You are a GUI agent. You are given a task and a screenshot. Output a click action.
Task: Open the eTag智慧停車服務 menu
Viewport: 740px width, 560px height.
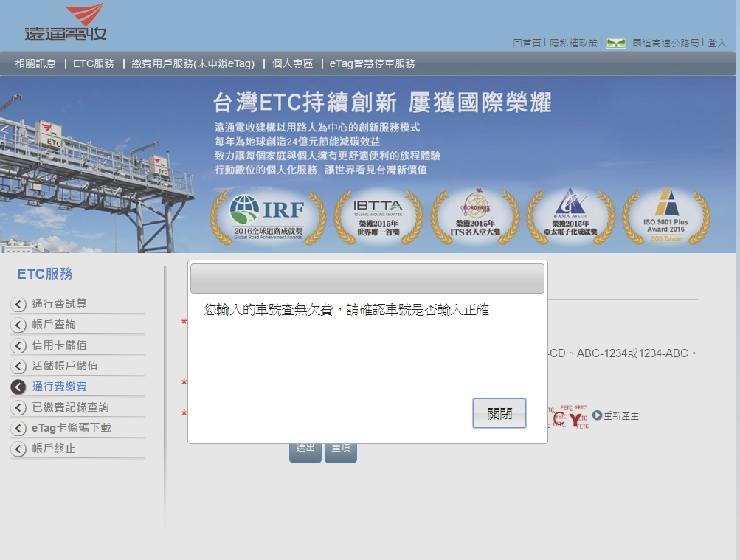[x=373, y=63]
